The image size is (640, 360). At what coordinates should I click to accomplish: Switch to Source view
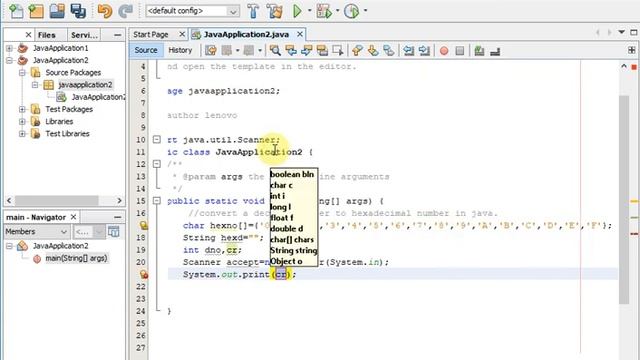(x=146, y=50)
